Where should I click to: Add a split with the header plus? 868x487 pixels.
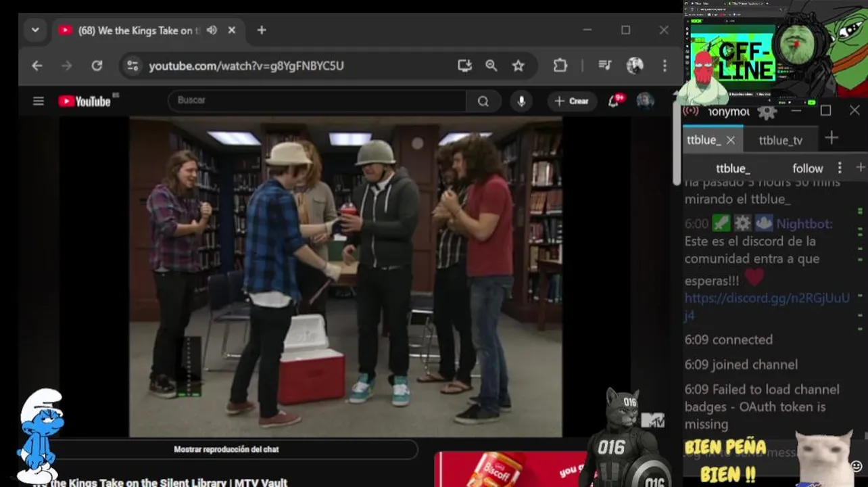tap(861, 167)
